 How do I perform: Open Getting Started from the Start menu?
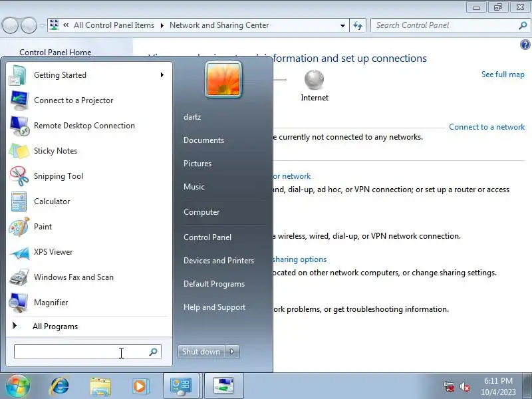click(x=89, y=75)
